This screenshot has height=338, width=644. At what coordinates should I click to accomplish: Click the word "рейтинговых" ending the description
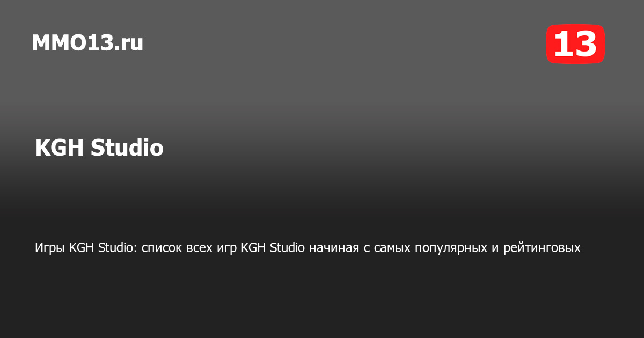[x=542, y=248]
